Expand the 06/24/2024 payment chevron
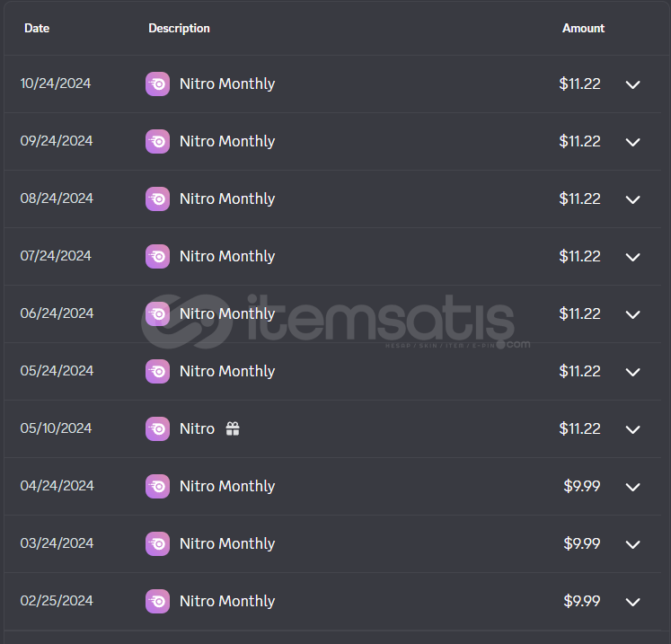671x644 pixels. pyautogui.click(x=633, y=314)
